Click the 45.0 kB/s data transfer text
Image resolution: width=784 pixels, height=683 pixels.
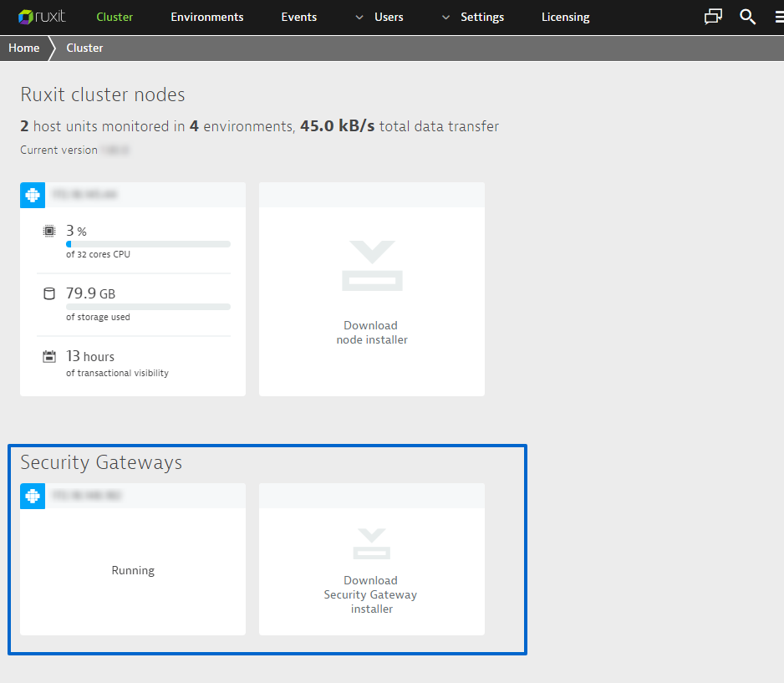pos(337,125)
